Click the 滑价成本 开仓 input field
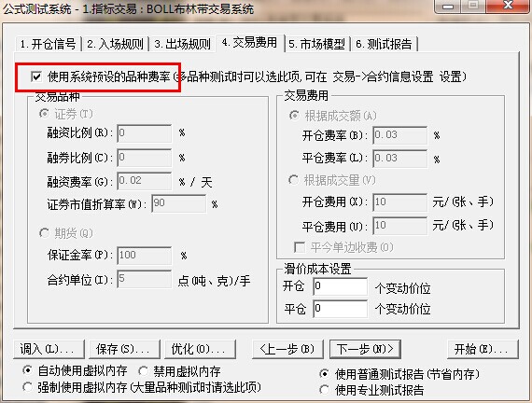The height and width of the screenshot is (403, 532). click(341, 286)
